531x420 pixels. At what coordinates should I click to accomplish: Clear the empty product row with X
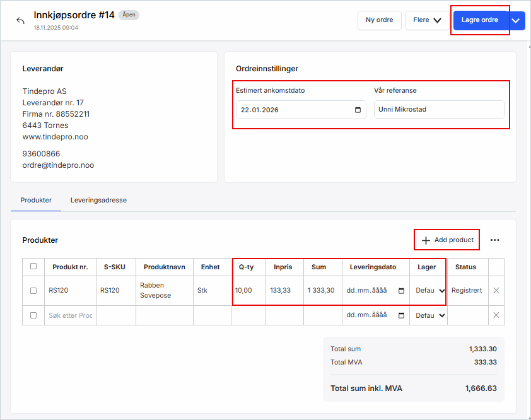(x=496, y=315)
